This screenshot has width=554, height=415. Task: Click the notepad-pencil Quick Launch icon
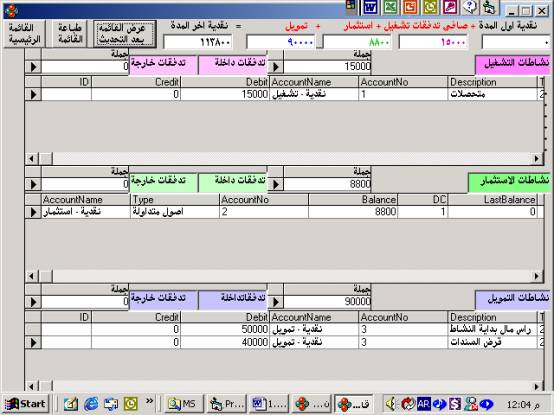(71, 404)
